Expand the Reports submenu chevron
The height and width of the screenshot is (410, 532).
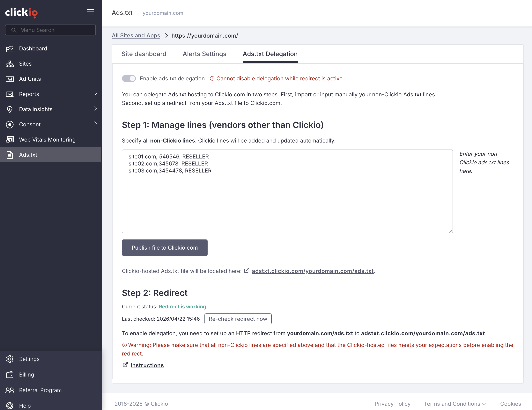point(95,93)
